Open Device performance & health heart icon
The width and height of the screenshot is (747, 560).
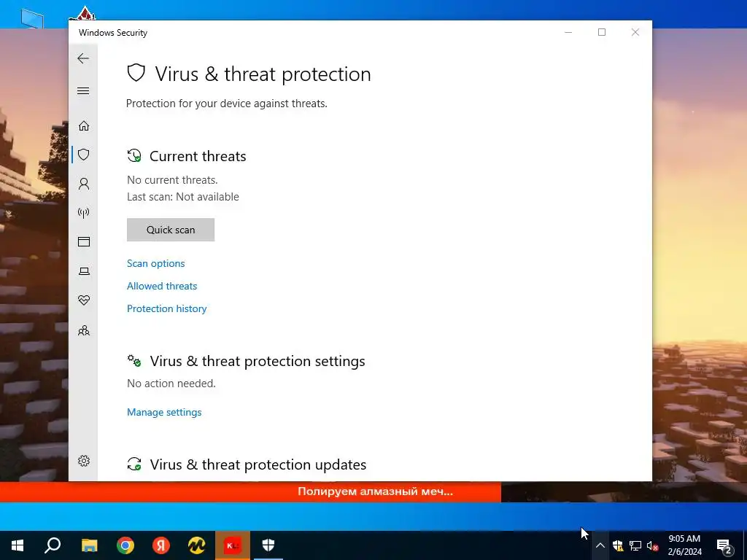point(84,300)
